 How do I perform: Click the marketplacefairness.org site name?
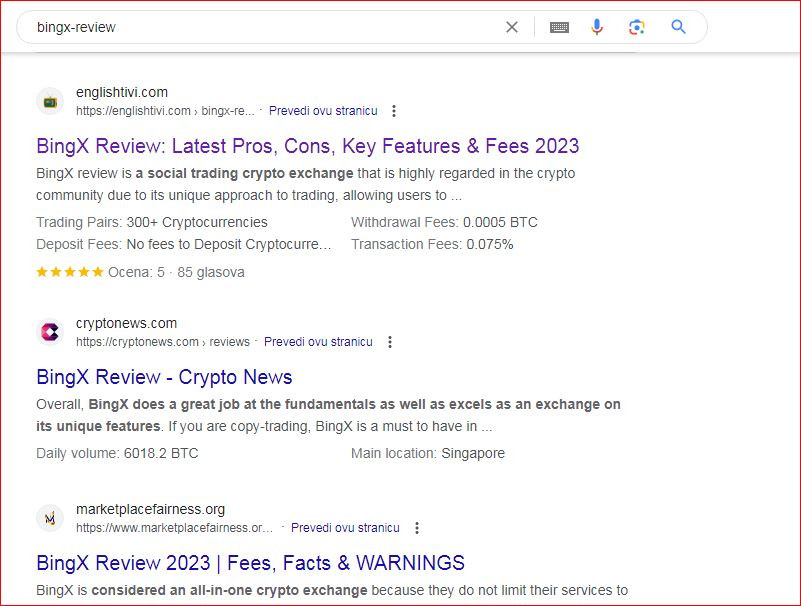tap(150, 509)
